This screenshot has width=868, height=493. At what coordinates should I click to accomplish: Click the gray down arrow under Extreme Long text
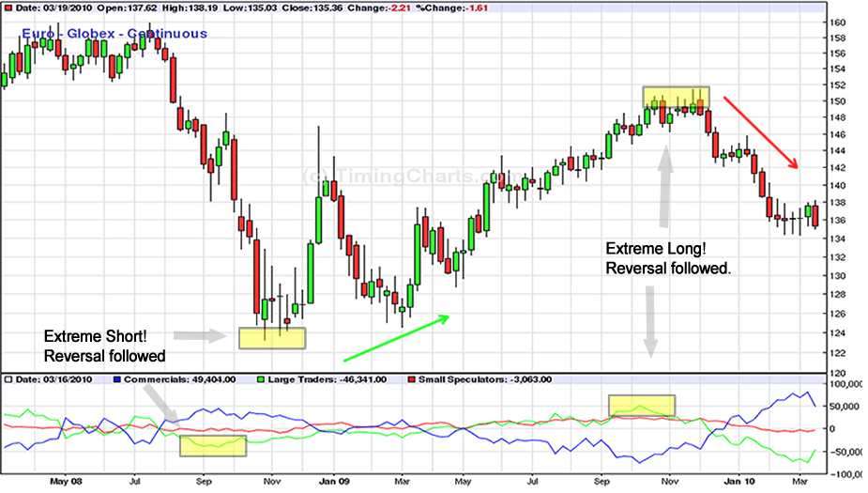click(x=649, y=321)
